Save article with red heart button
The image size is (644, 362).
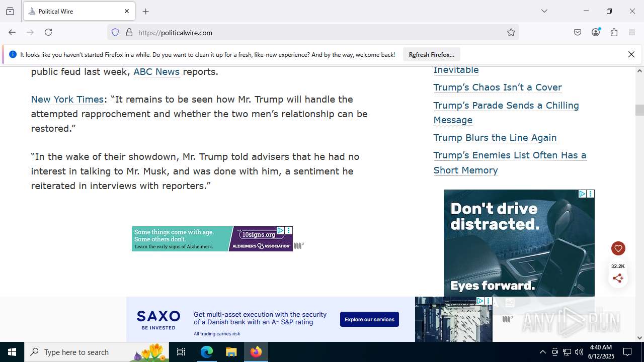click(618, 248)
